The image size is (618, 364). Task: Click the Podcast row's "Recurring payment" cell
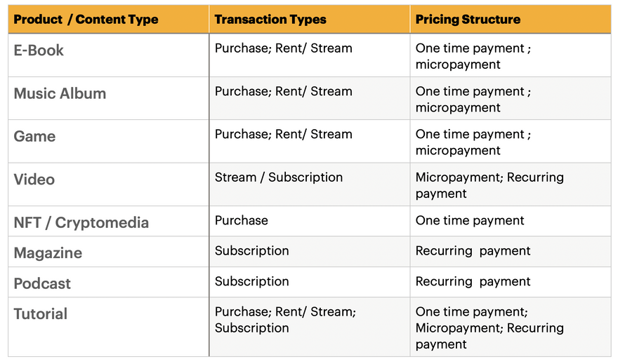pos(473,281)
